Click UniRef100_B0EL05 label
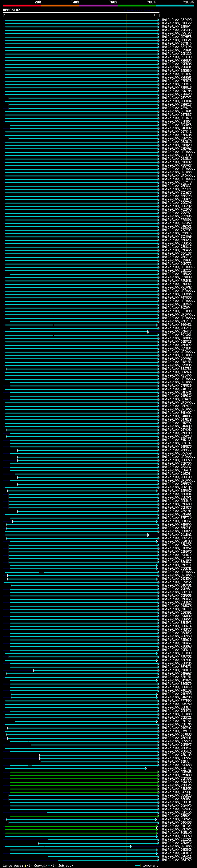The height and width of the screenshot is (868, 197). (177, 833)
